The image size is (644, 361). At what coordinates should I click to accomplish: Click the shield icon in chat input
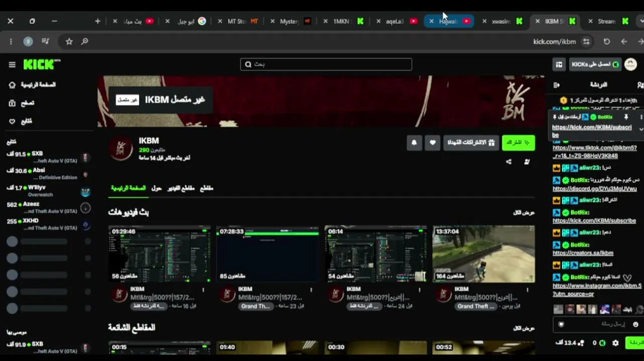pyautogui.click(x=561, y=324)
